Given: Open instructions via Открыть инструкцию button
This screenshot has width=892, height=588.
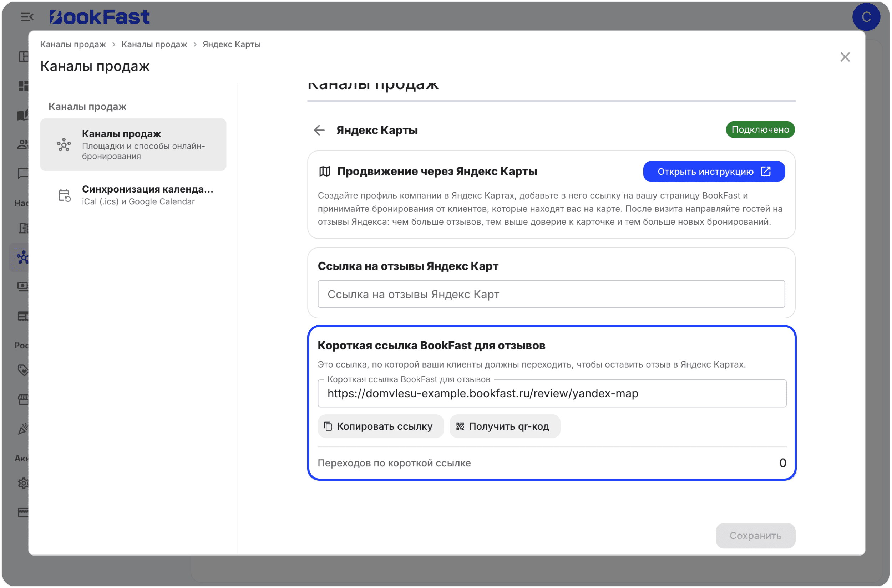Looking at the screenshot, I should [x=714, y=172].
